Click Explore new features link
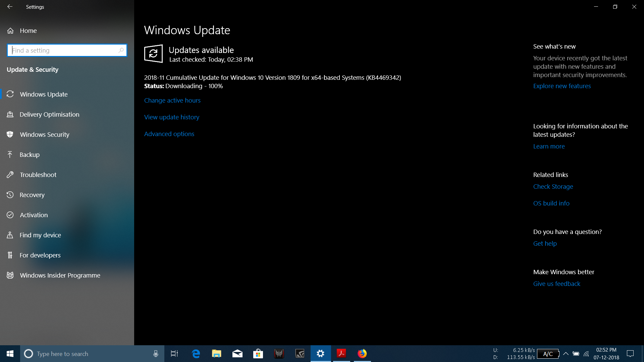Screen dimensions: 644x362 (562, 86)
